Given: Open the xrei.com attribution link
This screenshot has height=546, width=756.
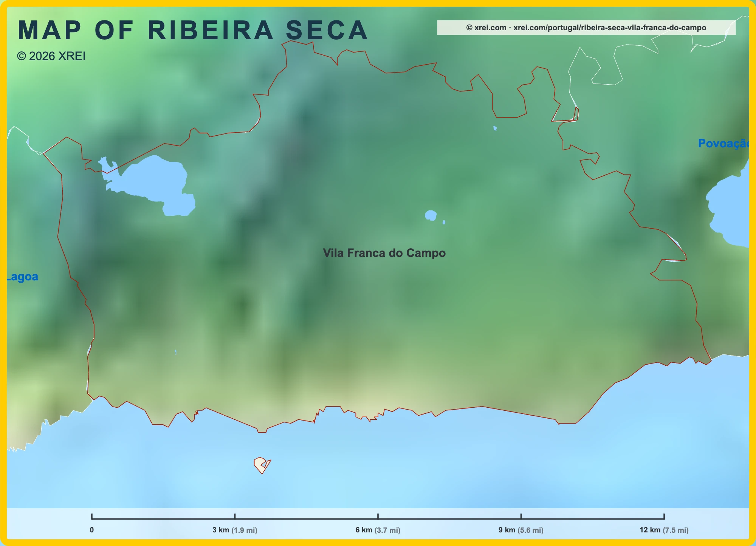Looking at the screenshot, I should tap(586, 28).
